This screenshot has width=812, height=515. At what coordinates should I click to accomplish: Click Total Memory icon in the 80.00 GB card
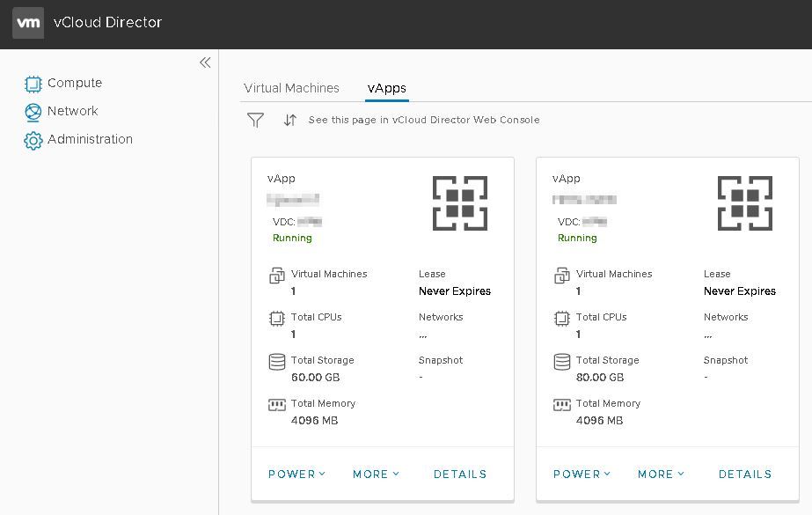pos(562,405)
